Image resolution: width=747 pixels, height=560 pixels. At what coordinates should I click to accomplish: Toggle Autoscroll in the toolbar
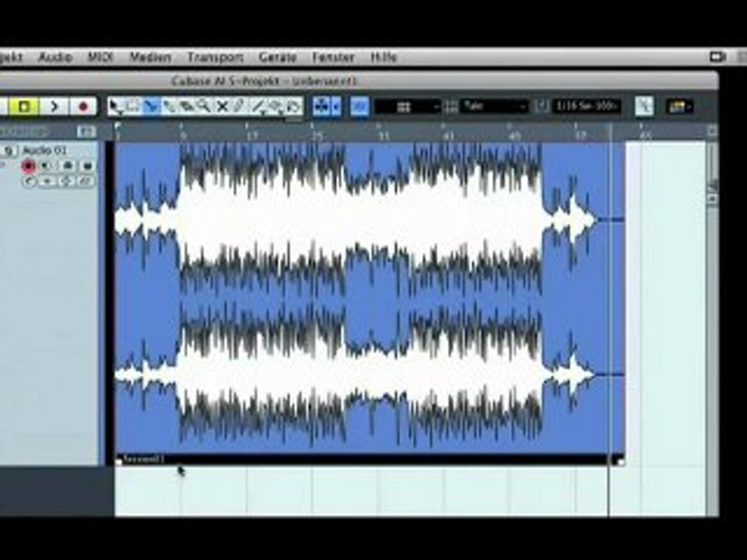[x=321, y=107]
